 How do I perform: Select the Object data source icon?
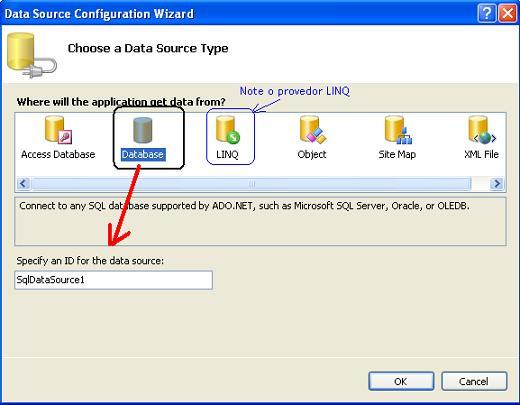[x=313, y=130]
